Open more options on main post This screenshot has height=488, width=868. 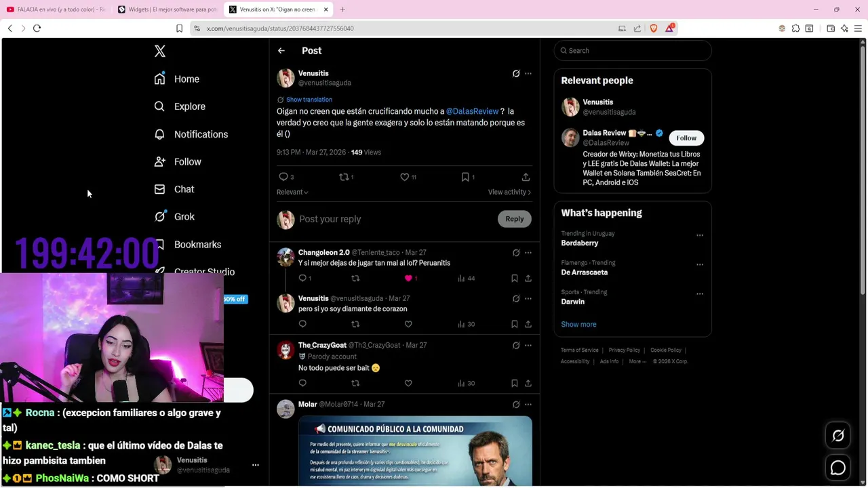point(528,73)
